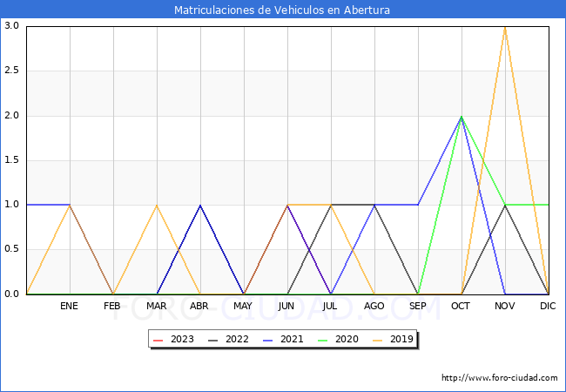
Task: Click the AGO month axis label
Action: click(x=374, y=306)
